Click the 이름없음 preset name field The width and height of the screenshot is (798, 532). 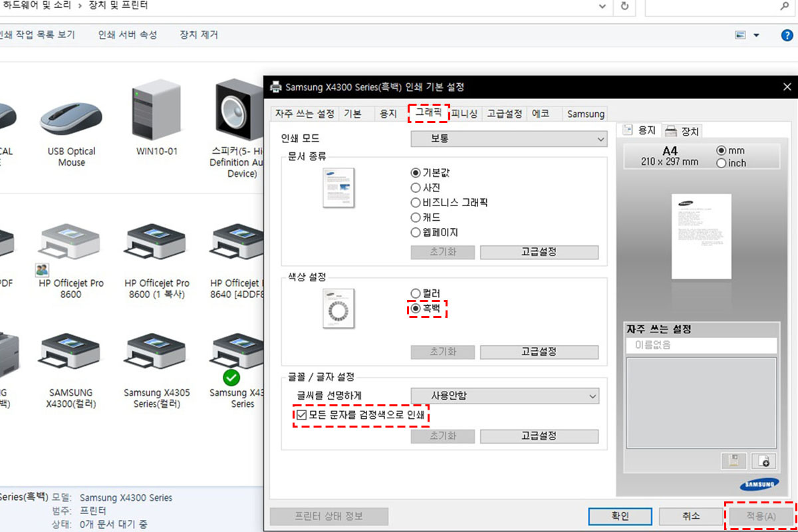point(702,345)
